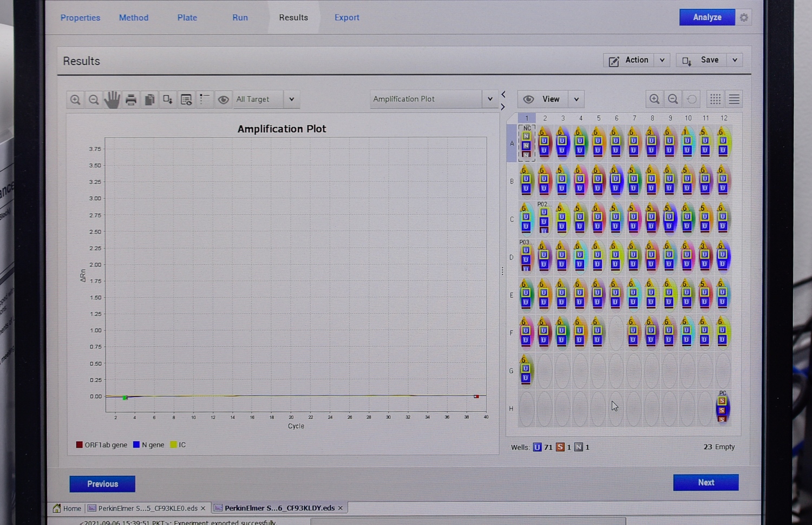This screenshot has height=525, width=812.
Task: Switch to the PerkinElmer S...5_CF93KLE0.eds file tab
Action: [x=147, y=508]
